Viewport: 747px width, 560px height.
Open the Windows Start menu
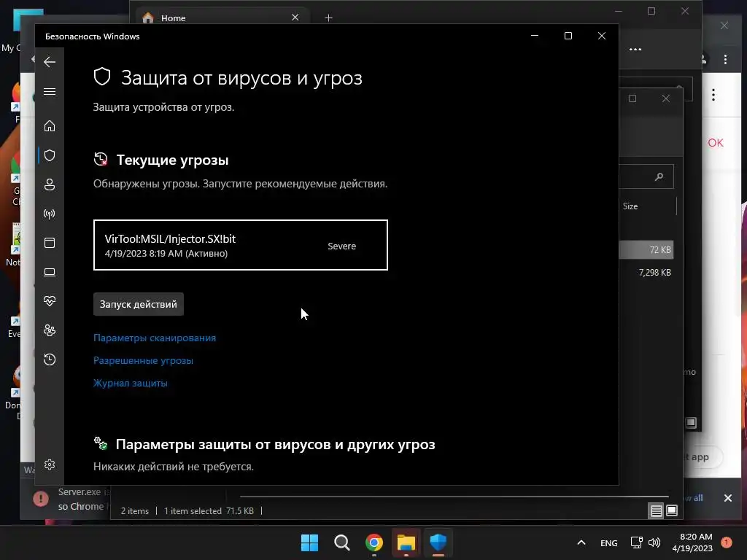tap(309, 542)
